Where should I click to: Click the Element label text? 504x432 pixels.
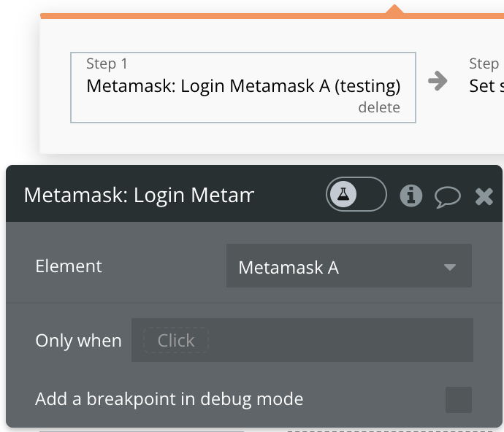tap(69, 266)
